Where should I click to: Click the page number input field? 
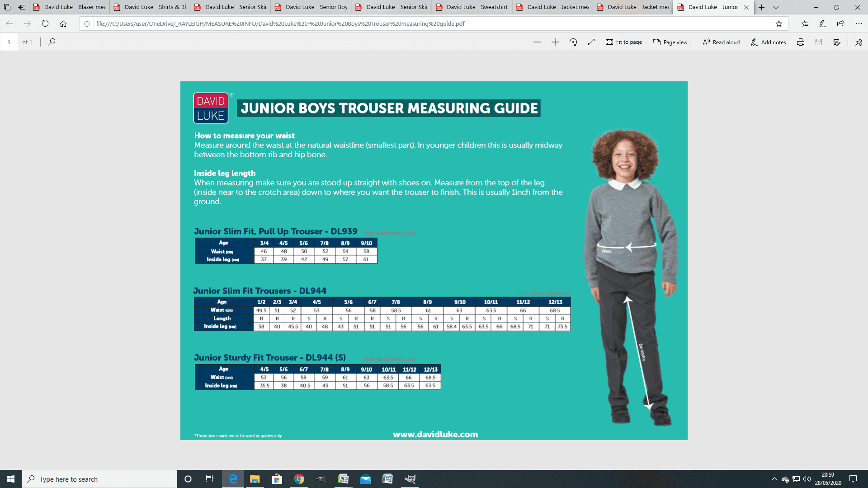pyautogui.click(x=9, y=42)
